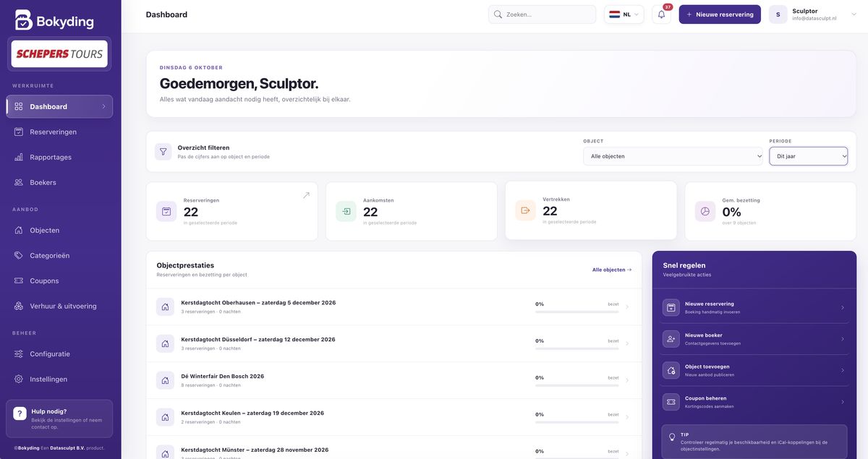Click the Reserveringen stat card icon

(x=166, y=211)
